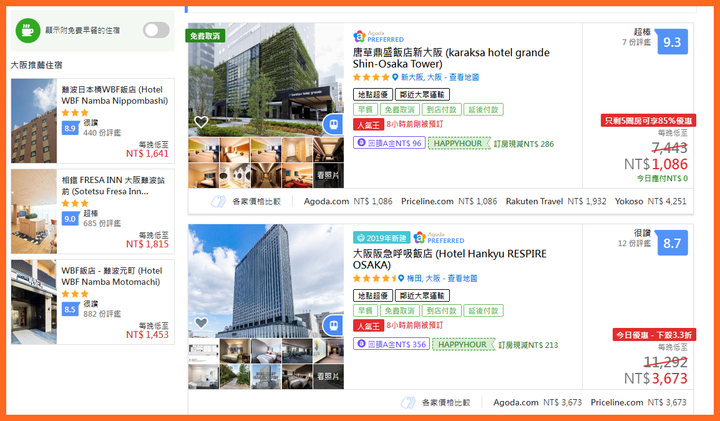Select Priceline.com NT$ 3,673 price

coord(639,402)
